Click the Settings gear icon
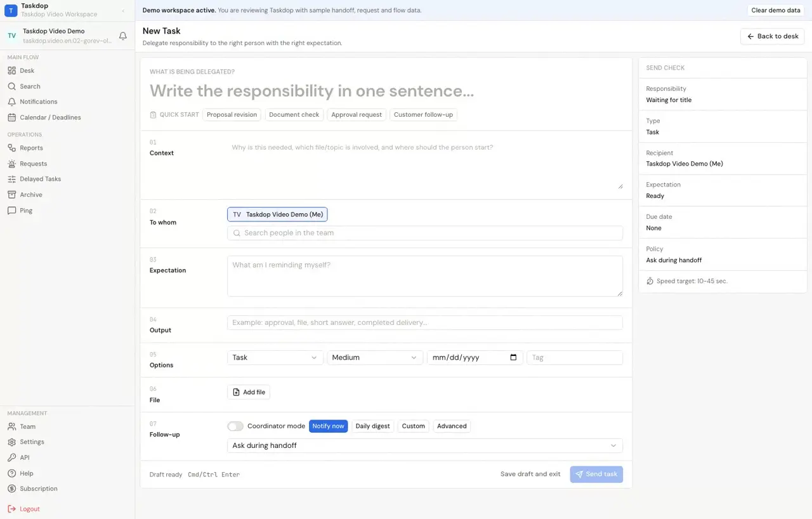 click(x=11, y=442)
